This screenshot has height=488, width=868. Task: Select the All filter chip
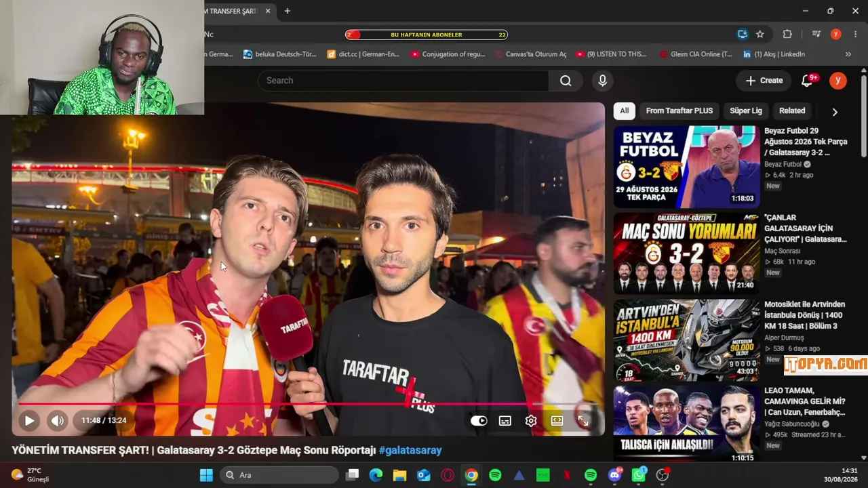(x=624, y=111)
